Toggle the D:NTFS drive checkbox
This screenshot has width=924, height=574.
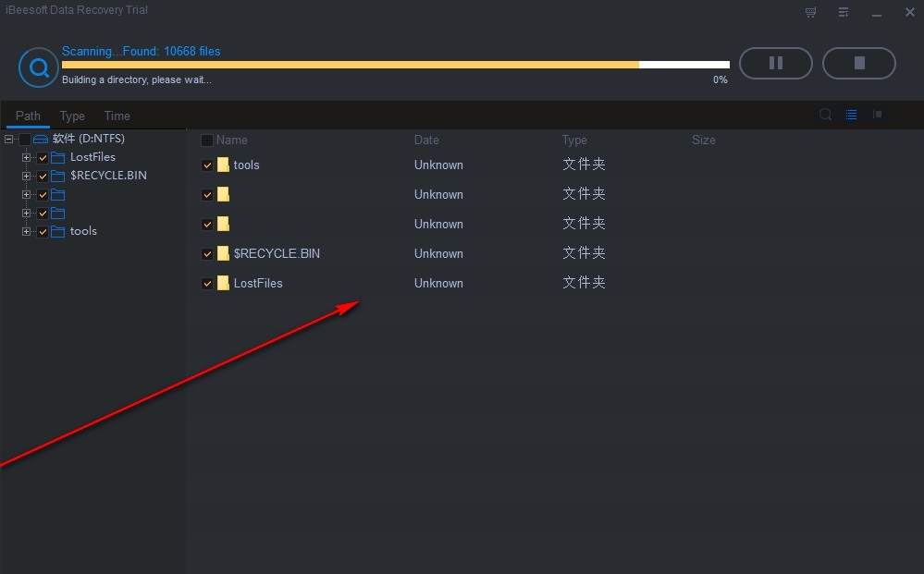pos(25,140)
